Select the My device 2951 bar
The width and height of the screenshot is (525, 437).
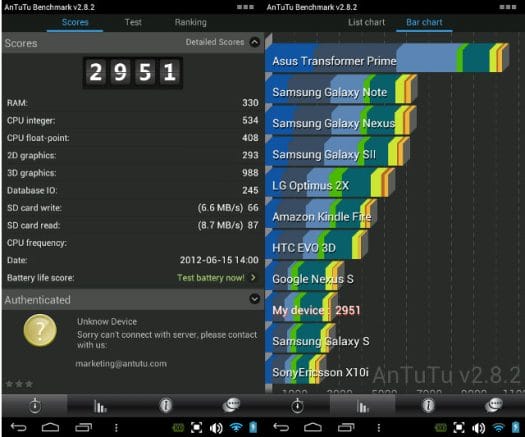(302, 307)
